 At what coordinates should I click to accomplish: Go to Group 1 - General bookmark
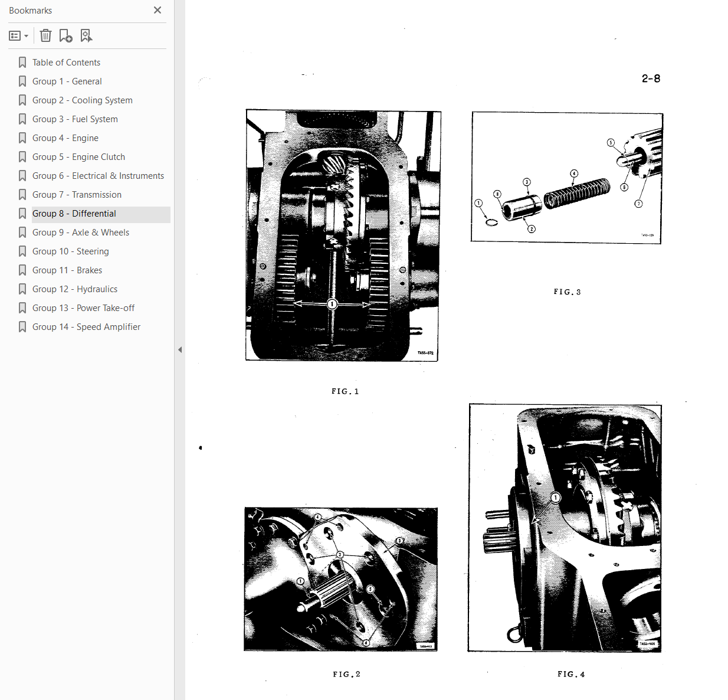[x=67, y=81]
